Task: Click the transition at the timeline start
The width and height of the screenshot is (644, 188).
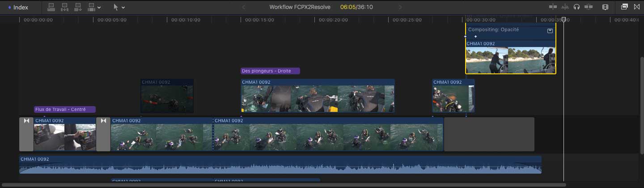Action: pyautogui.click(x=26, y=134)
